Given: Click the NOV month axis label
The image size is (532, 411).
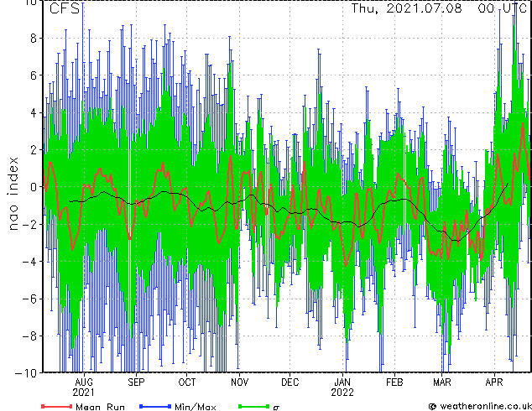Looking at the screenshot, I should point(239,382).
